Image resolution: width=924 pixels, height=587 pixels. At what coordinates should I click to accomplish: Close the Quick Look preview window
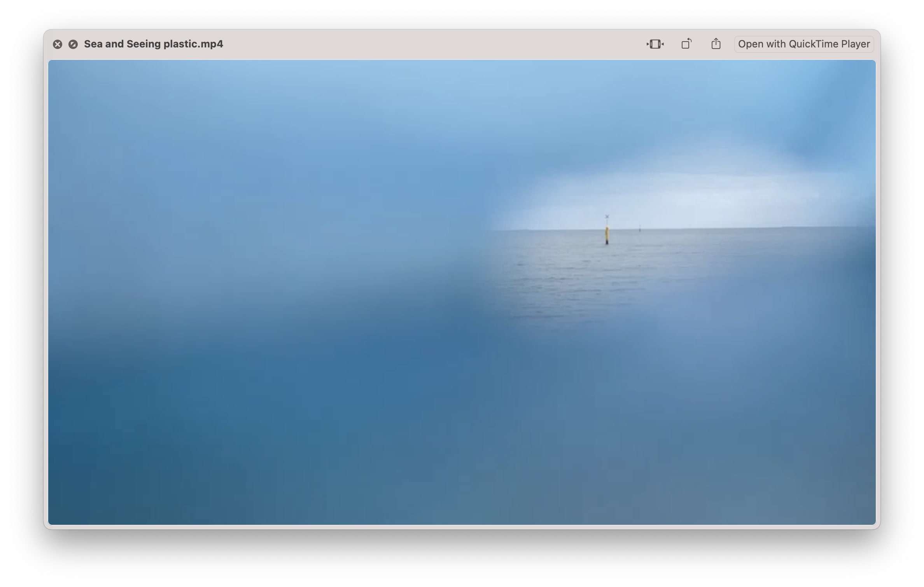pyautogui.click(x=58, y=44)
